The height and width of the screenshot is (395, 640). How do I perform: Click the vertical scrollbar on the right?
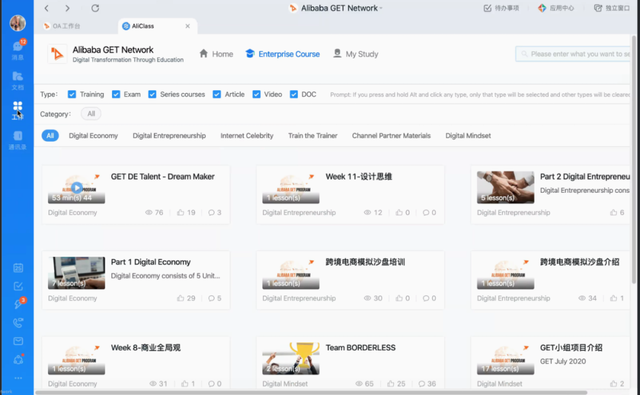tap(633, 159)
